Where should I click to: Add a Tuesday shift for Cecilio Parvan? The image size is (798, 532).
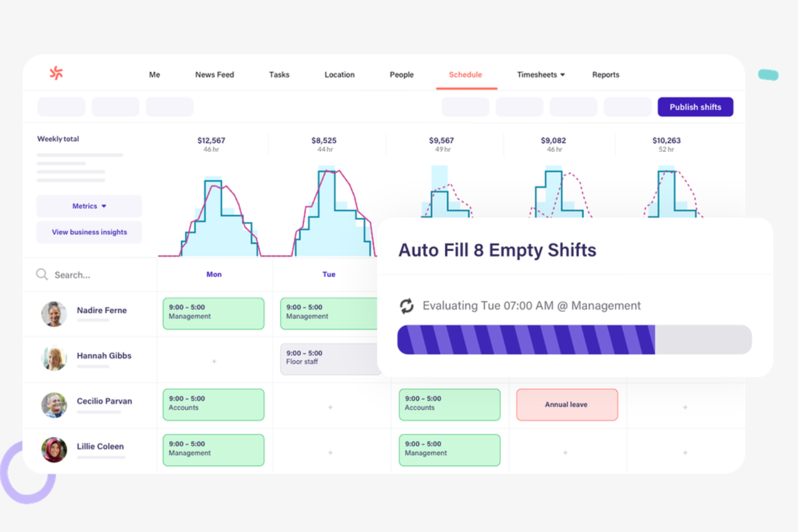point(330,407)
